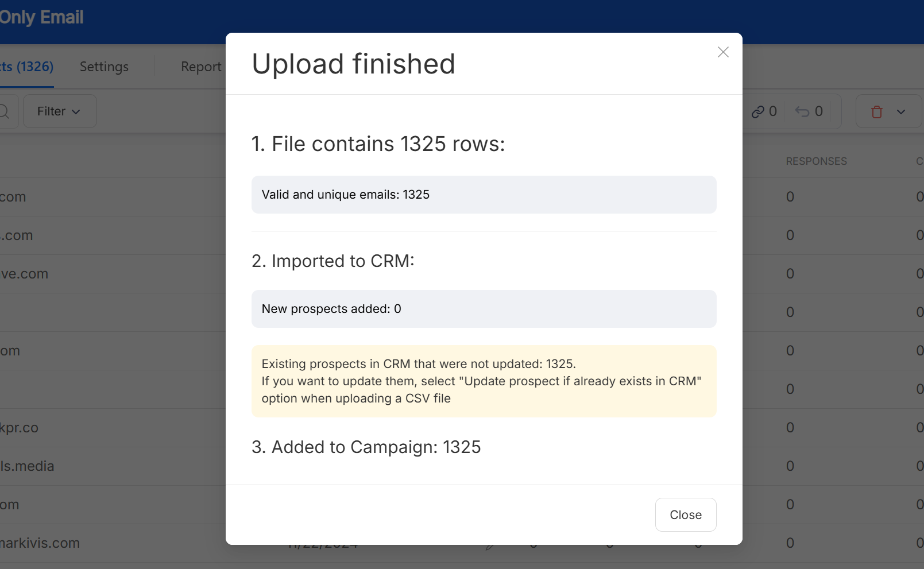Click the RESPONSES column header
Screen dimensions: 924x569
[816, 161]
